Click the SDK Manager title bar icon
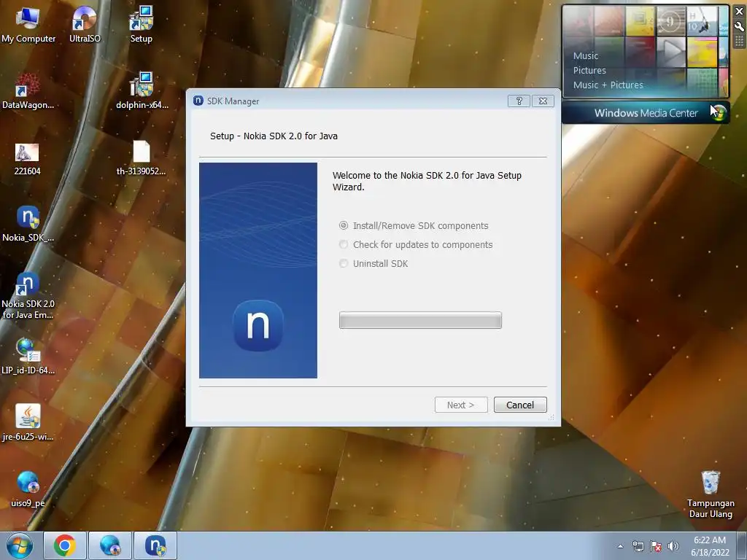This screenshot has height=560, width=747. pyautogui.click(x=198, y=101)
